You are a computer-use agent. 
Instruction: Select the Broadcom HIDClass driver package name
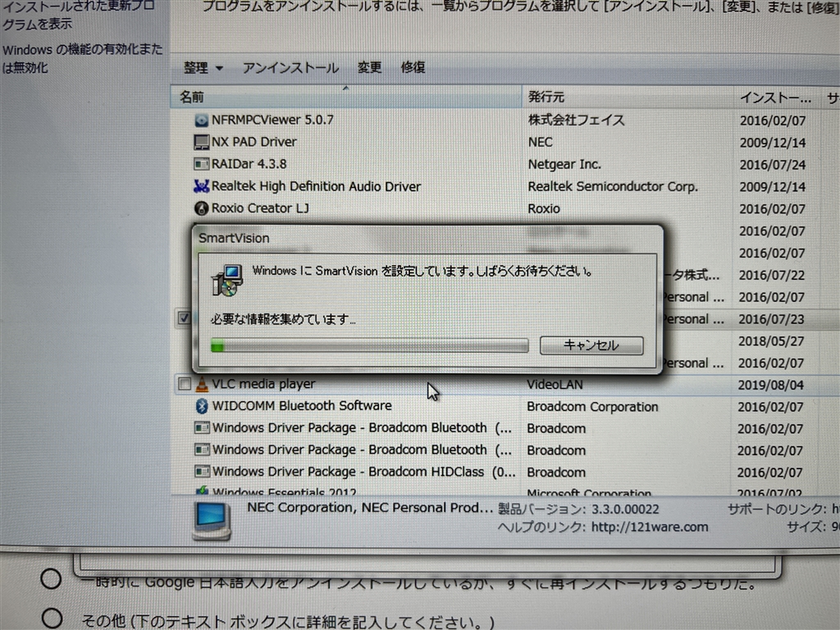pyautogui.click(x=363, y=472)
